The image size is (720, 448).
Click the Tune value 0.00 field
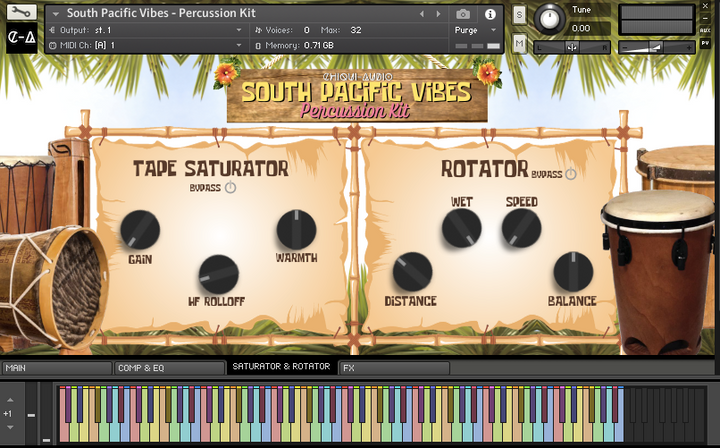point(590,28)
